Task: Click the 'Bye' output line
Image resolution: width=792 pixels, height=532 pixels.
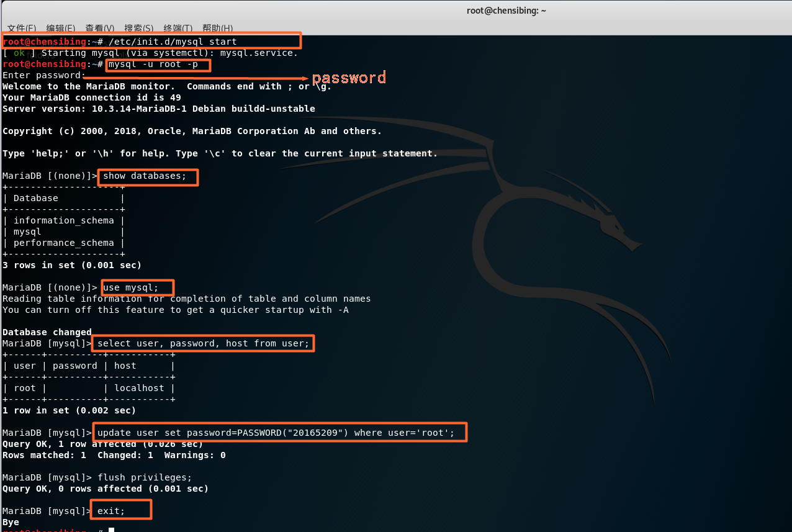Action: coord(11,522)
